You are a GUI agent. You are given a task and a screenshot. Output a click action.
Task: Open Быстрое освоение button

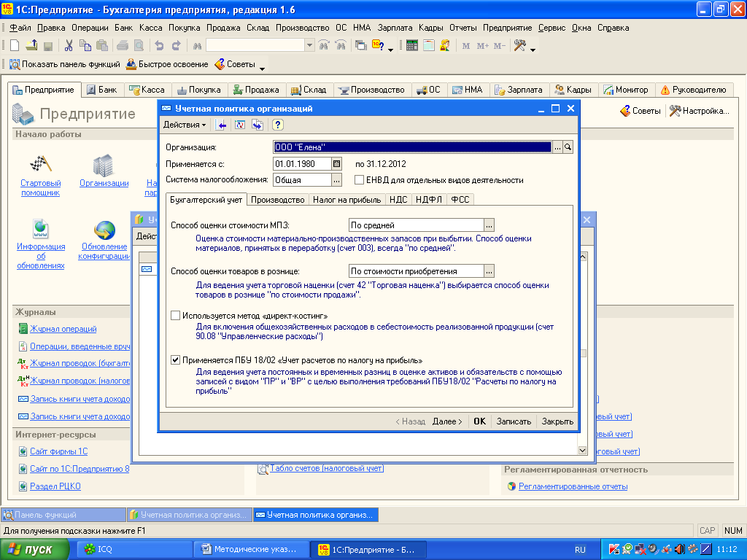[x=167, y=64]
